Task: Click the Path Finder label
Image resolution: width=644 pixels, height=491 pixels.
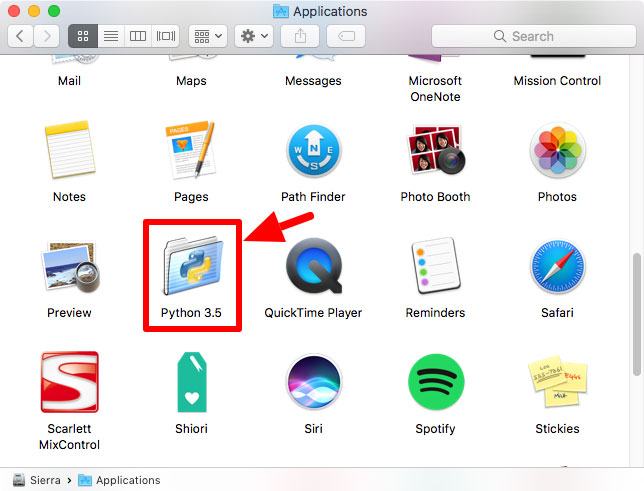Action: (313, 196)
